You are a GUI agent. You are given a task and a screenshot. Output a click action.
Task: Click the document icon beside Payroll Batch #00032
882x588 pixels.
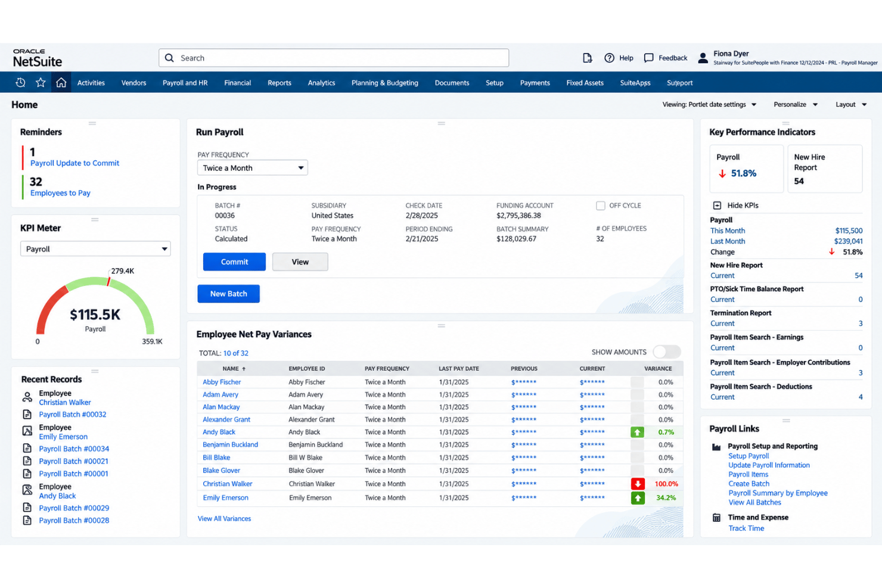pos(27,414)
